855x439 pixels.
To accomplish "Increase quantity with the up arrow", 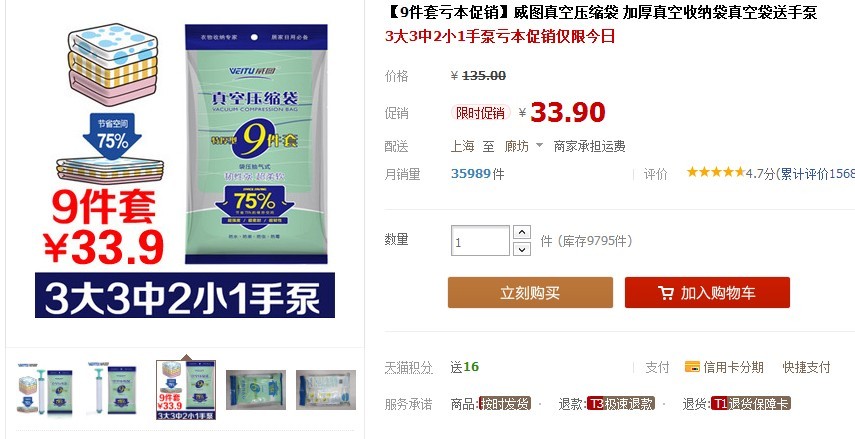I will pos(522,232).
